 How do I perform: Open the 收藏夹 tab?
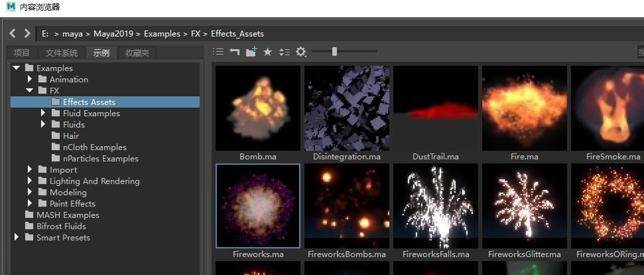(x=137, y=53)
